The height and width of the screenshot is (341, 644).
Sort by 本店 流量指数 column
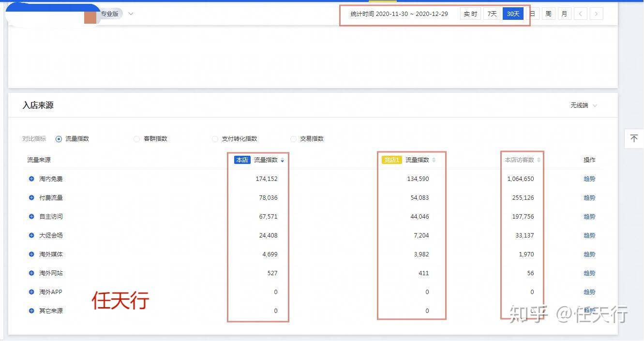pos(283,160)
